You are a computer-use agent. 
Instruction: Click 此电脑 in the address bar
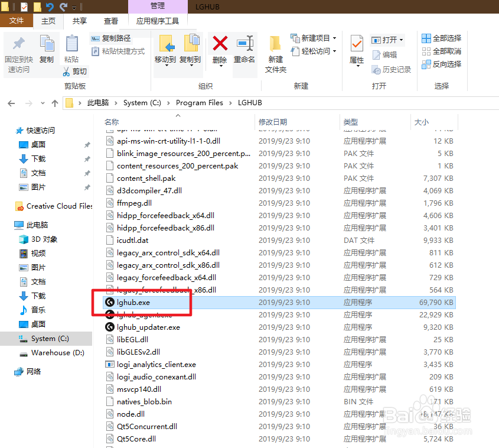click(98, 103)
